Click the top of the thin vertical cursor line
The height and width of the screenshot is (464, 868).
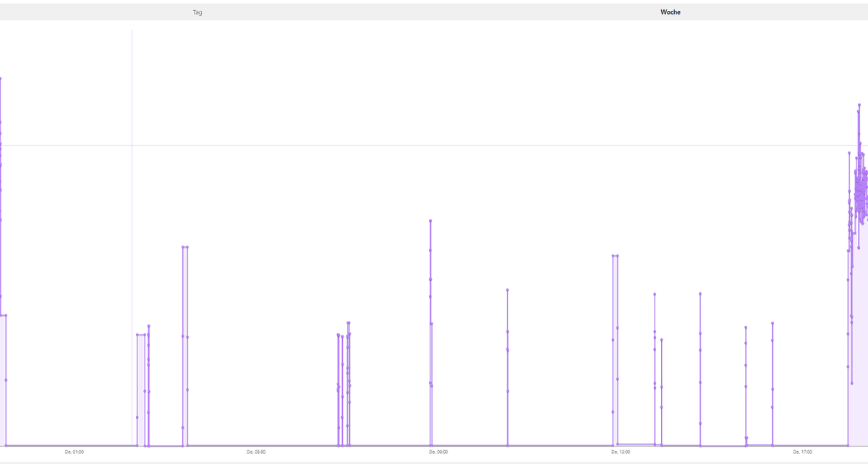pos(132,32)
